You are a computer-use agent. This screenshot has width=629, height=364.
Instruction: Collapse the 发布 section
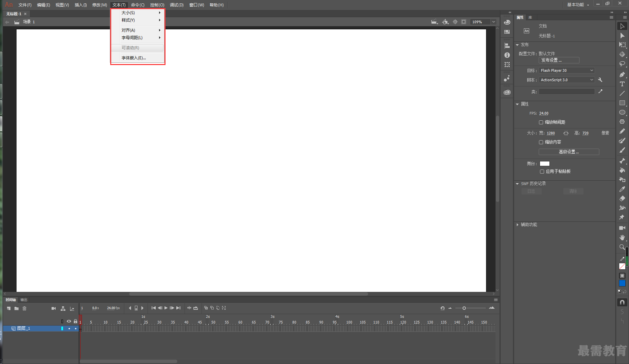(x=517, y=45)
